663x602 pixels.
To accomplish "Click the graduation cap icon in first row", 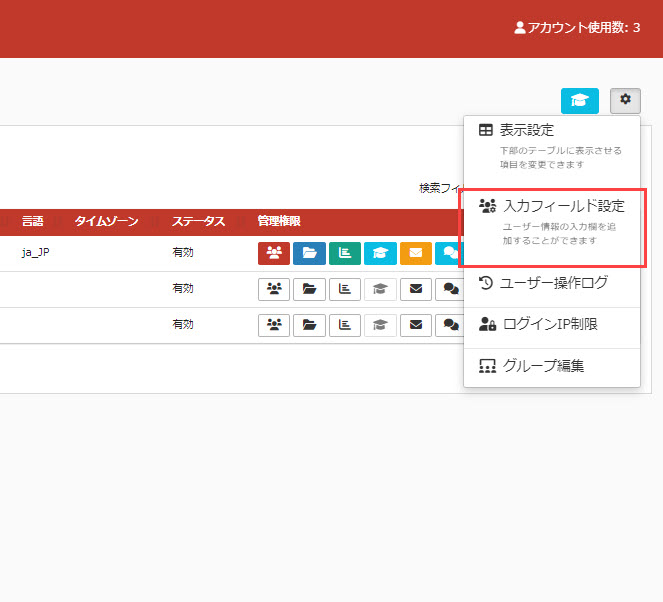I will (380, 253).
